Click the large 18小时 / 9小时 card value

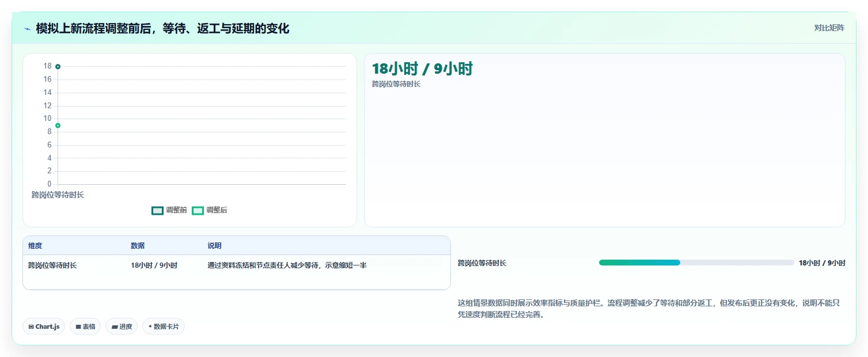(x=422, y=69)
